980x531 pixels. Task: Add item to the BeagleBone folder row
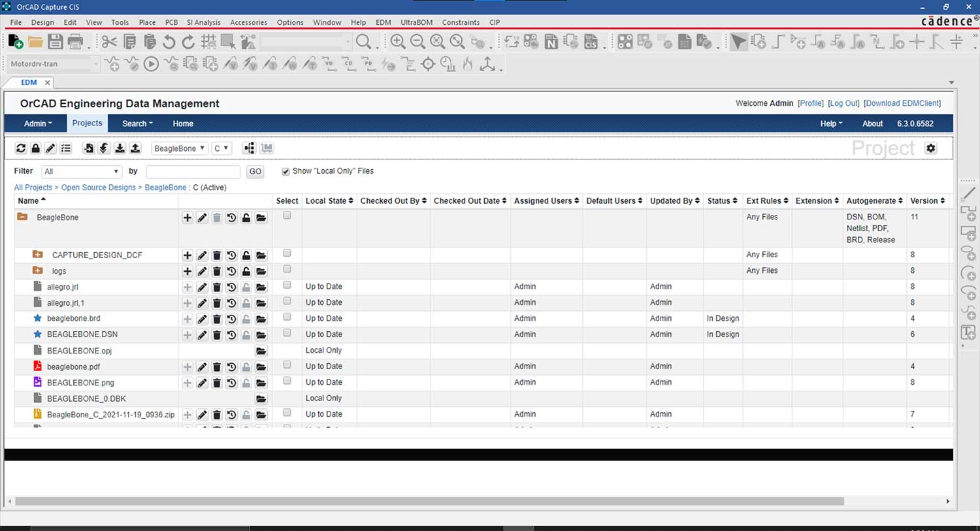point(188,217)
